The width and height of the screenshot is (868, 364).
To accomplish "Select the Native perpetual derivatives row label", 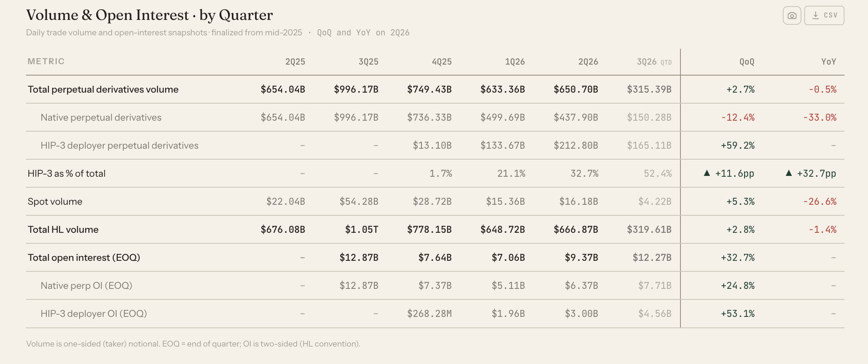I will pyautogui.click(x=101, y=117).
